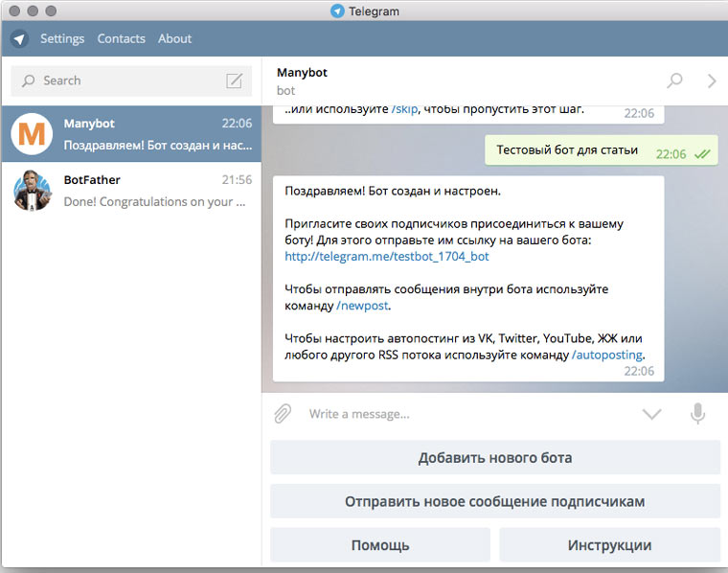The width and height of the screenshot is (728, 573).
Task: Open the BotFather conversation
Action: [131, 191]
